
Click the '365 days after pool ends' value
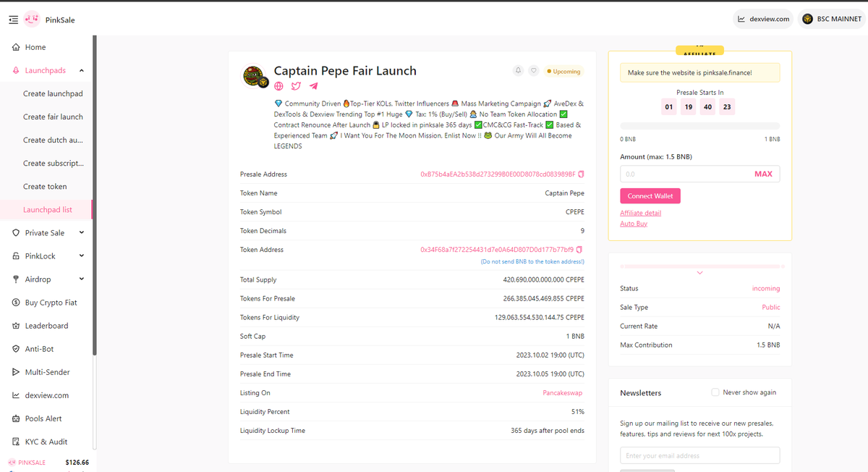(x=548, y=431)
